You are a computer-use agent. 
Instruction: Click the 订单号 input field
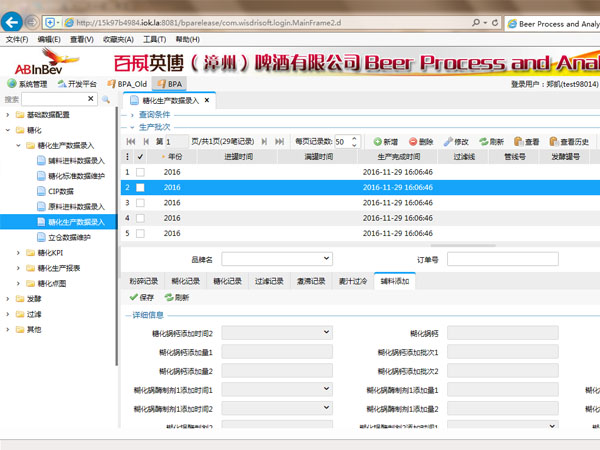pyautogui.click(x=502, y=259)
